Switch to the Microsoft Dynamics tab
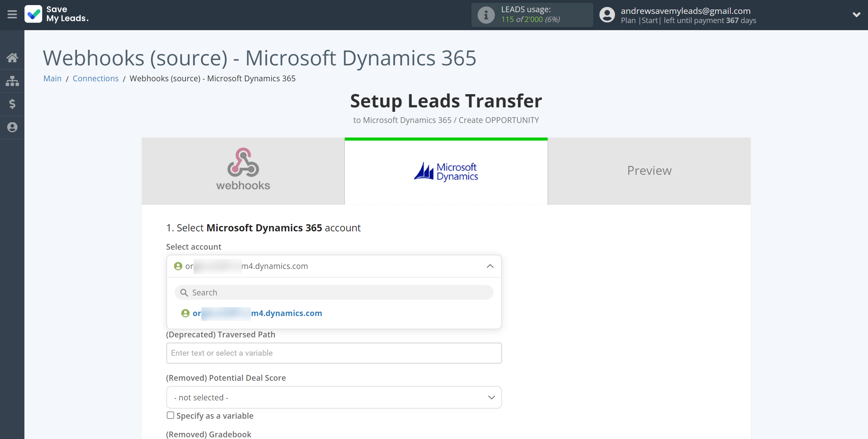The width and height of the screenshot is (868, 439). (x=446, y=171)
